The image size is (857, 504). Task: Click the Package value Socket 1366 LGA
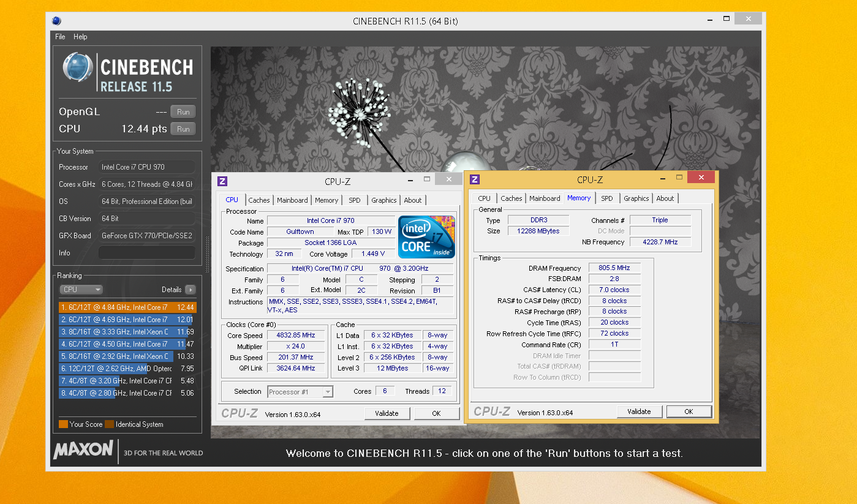pyautogui.click(x=331, y=243)
